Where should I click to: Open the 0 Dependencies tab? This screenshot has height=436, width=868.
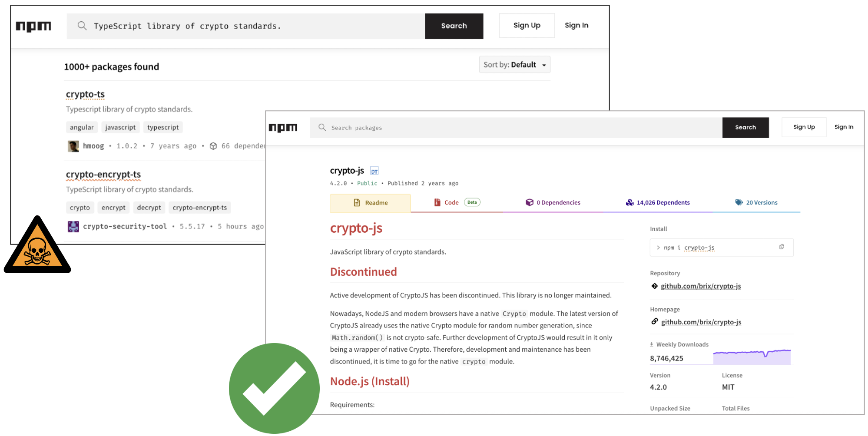pos(553,202)
